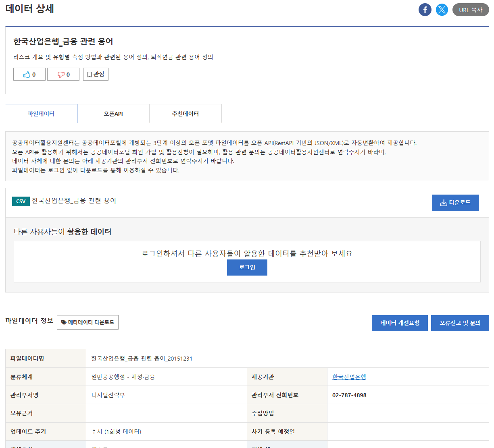Click the 관리부서 전화번호 label
Viewport: 494px width, 448px height.
[x=275, y=395]
